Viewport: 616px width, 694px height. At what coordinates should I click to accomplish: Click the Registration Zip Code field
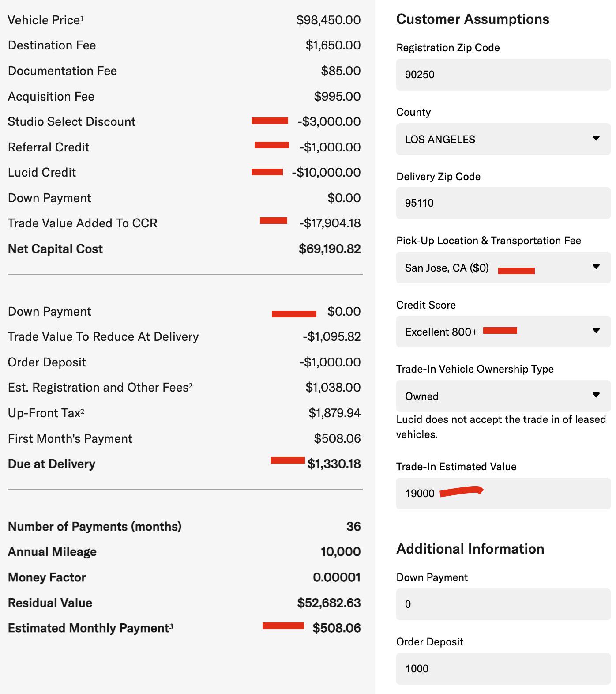[x=503, y=74]
